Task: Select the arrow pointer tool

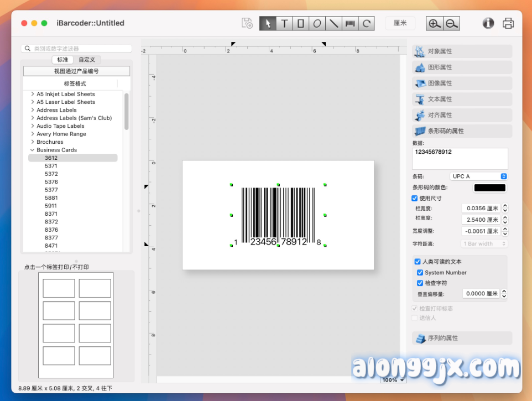Action: 268,23
